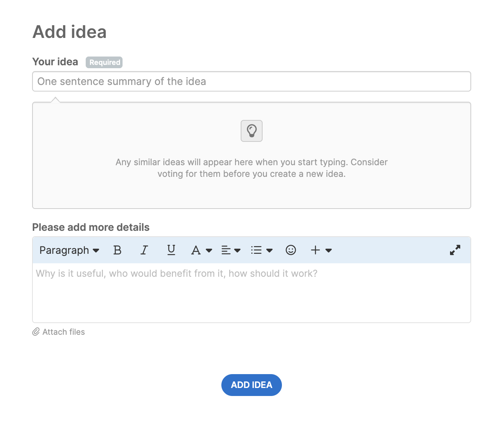
Task: Click the Attach files link text
Action: 63,332
